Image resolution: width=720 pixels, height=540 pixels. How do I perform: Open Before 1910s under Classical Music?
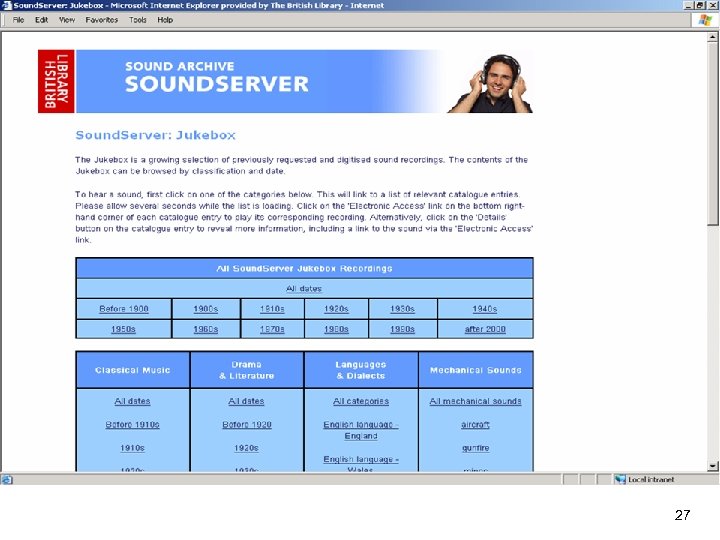click(x=132, y=425)
